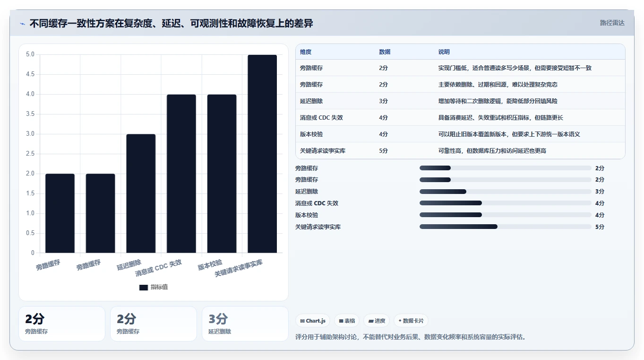Click the footer note starting with 评分用于辅助架构讨论
Viewport: 644px width, 360px height.
tap(410, 337)
